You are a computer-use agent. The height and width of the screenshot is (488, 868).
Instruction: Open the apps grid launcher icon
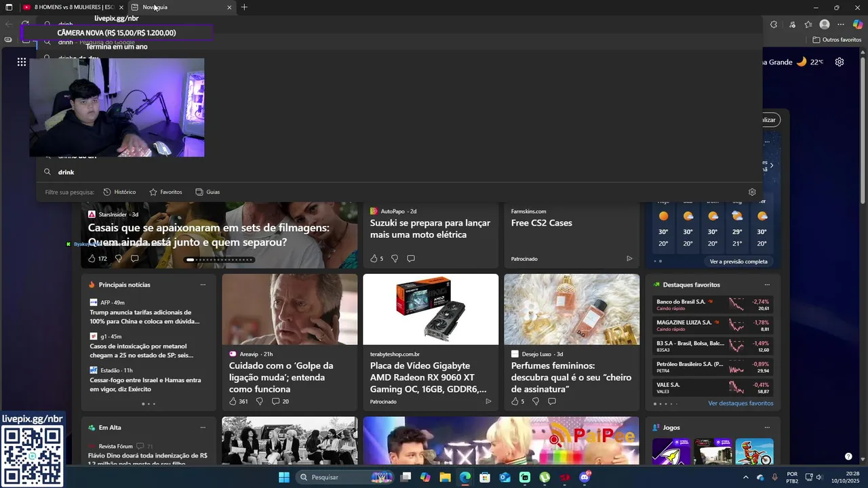22,62
